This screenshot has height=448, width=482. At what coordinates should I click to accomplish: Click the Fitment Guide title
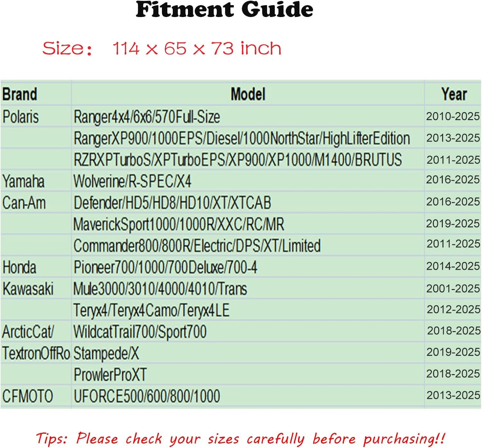coord(224,10)
